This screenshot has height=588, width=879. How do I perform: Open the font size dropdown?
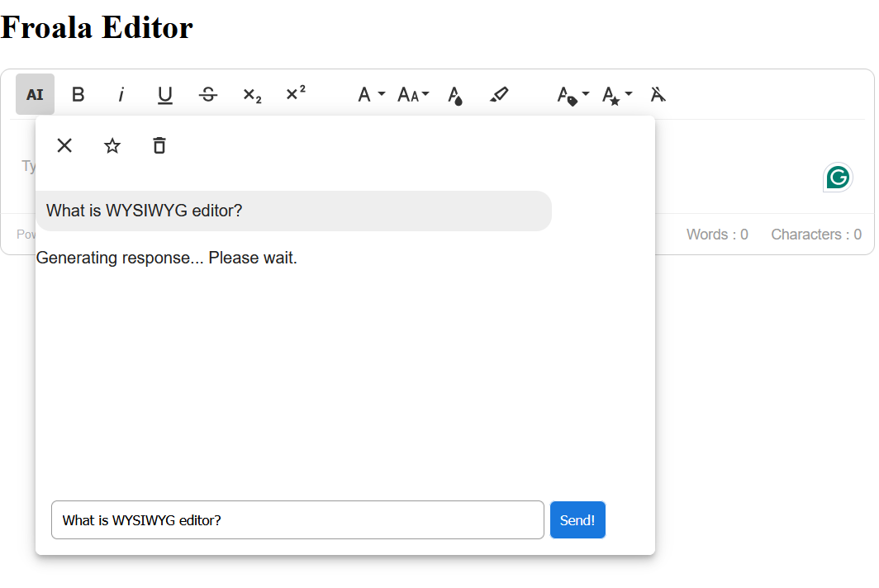tap(413, 94)
